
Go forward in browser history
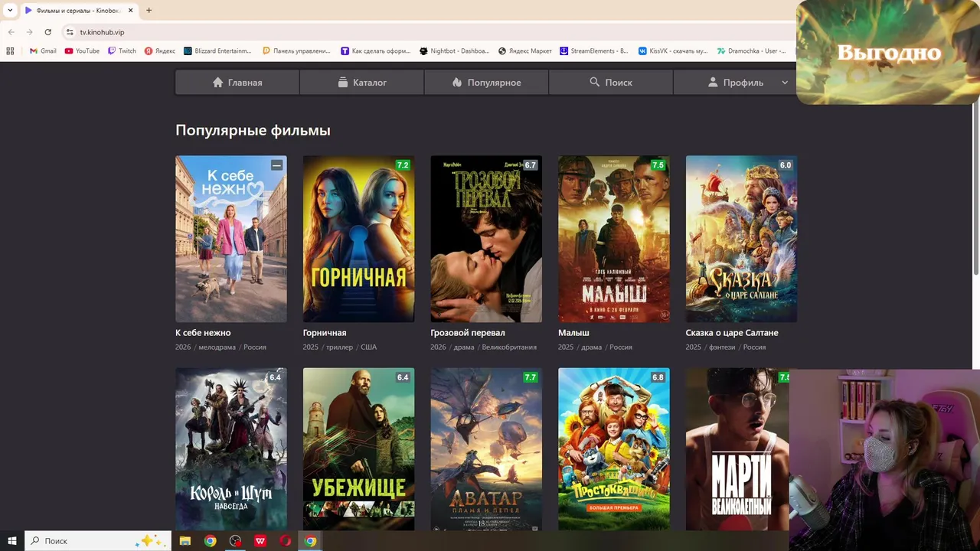click(29, 32)
